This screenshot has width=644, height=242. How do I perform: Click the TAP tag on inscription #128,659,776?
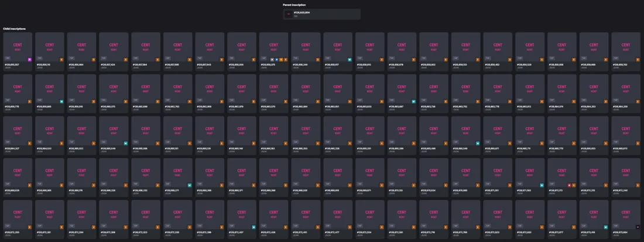tap(8, 100)
